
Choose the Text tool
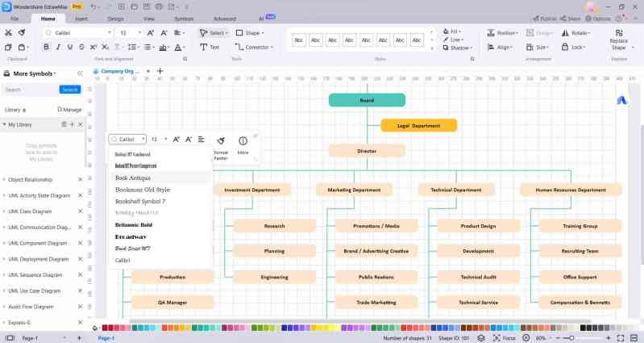(x=210, y=48)
